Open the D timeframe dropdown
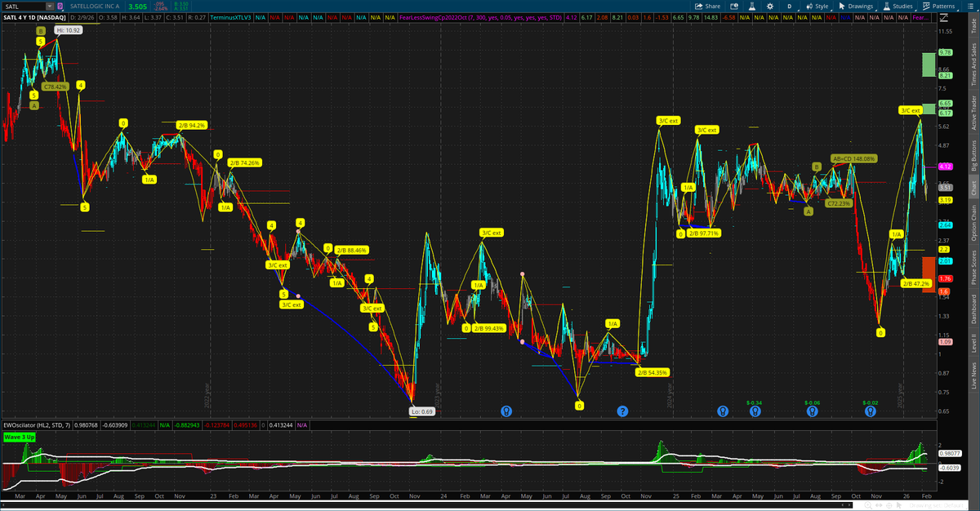Screen dimensions: 980x511 click(790, 6)
